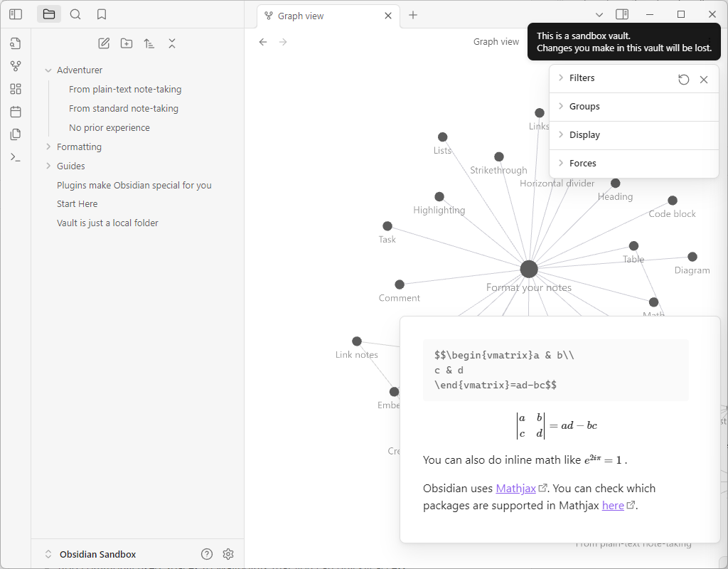Click the Task graph node
The width and height of the screenshot is (728, 569).
pos(387,226)
